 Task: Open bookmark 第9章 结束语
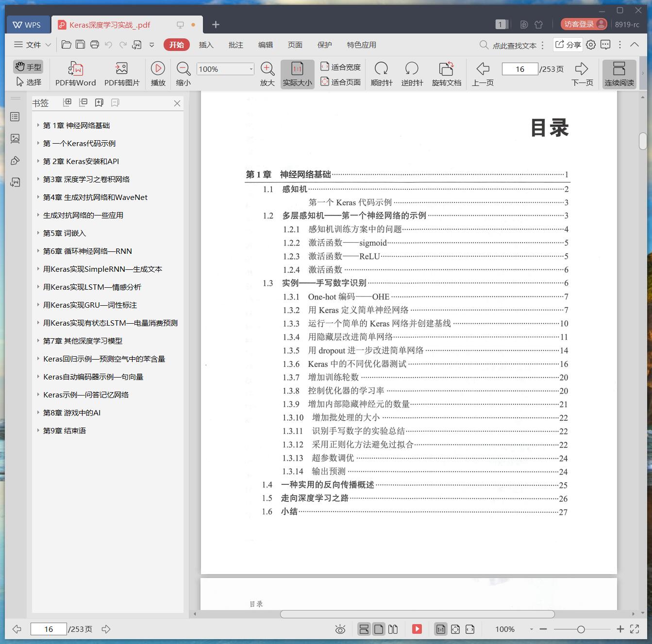[64, 430]
